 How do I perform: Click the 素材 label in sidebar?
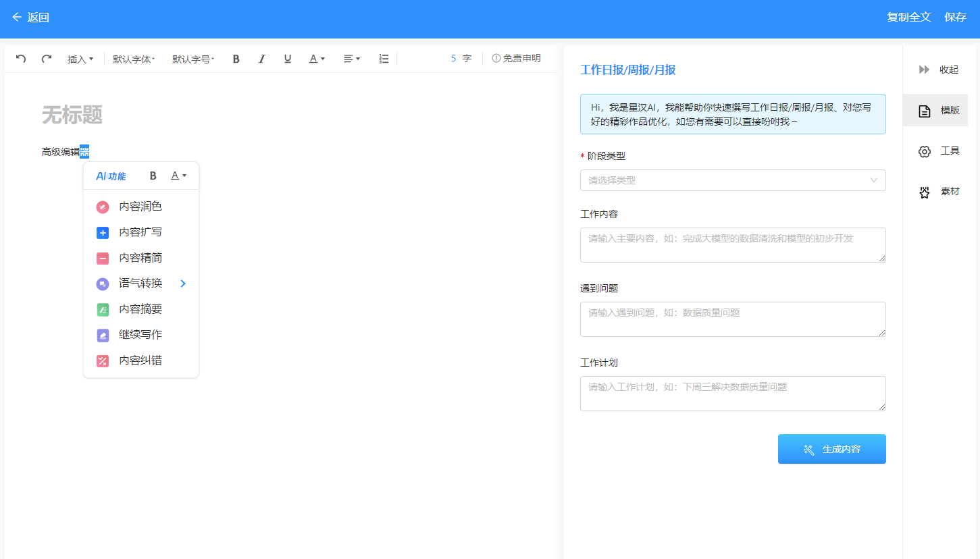click(950, 191)
